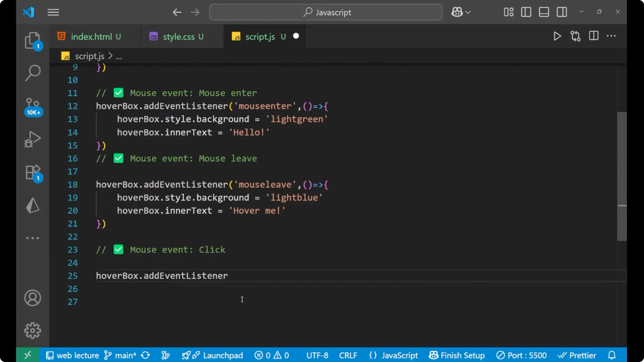Click the main* branch indicator
The width and height of the screenshot is (644, 362).
(x=123, y=355)
